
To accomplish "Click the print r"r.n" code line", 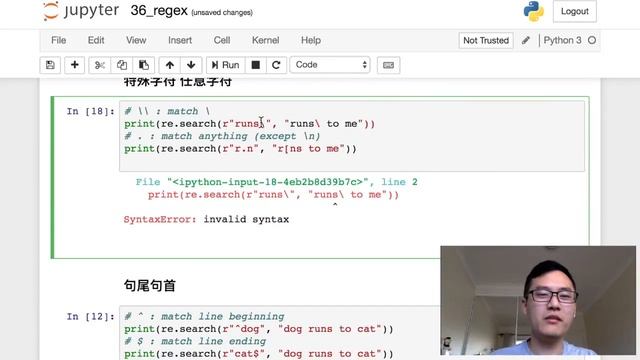I will (240, 149).
